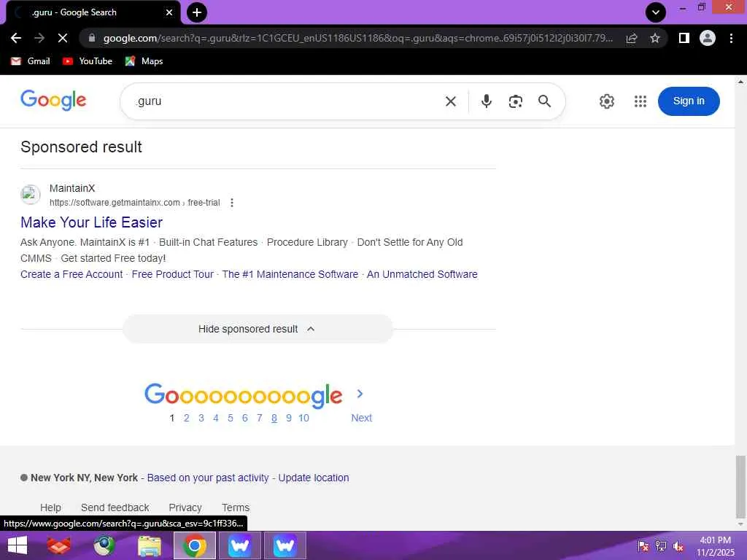Go to results page 10
The width and height of the screenshot is (747, 560).
tap(304, 418)
